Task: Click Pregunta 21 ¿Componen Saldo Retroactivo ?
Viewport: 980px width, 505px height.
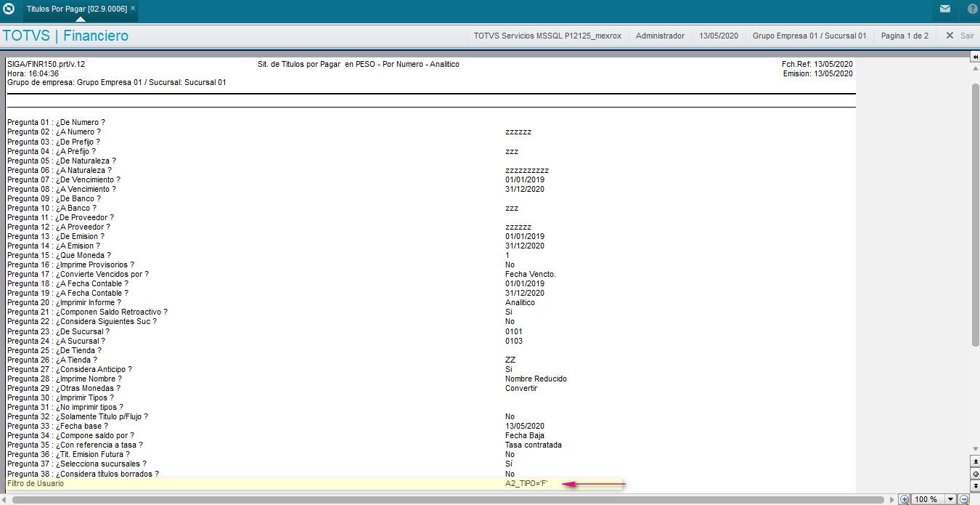Action: [88, 312]
